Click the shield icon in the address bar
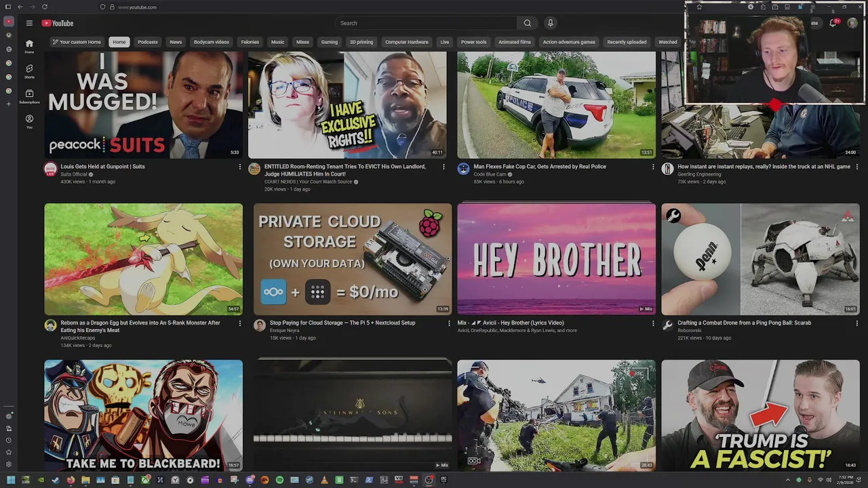This screenshot has width=868, height=488. click(x=102, y=7)
